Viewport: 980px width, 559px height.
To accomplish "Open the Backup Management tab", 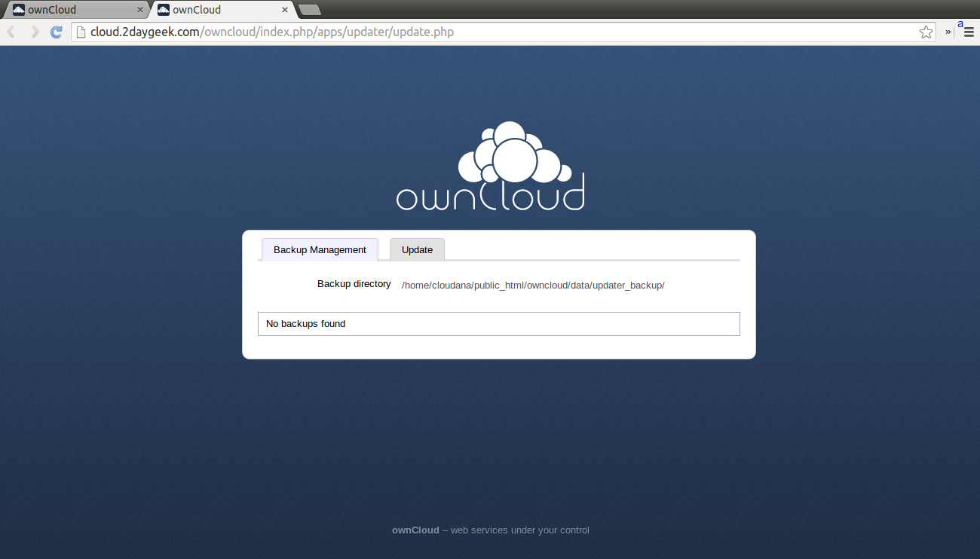I will (x=320, y=249).
